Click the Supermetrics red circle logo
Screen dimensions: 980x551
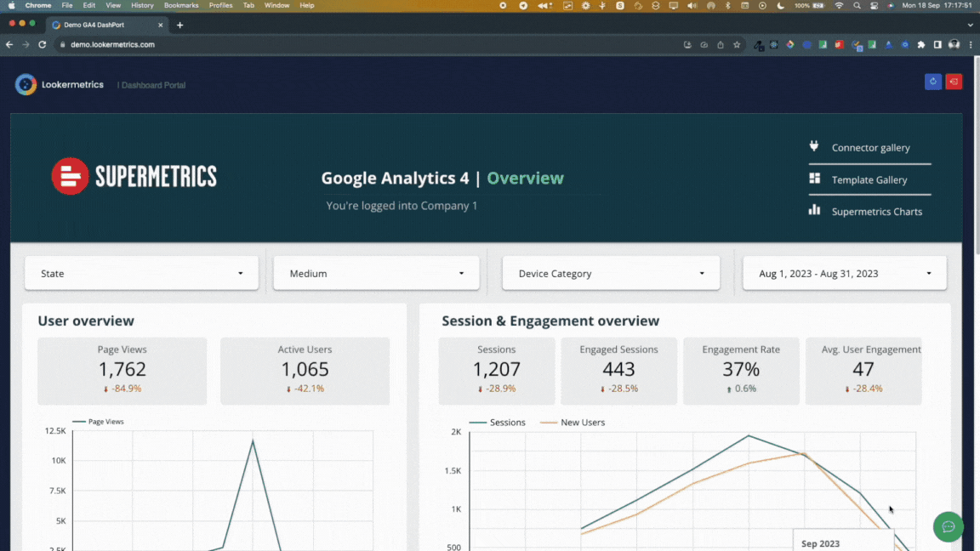pyautogui.click(x=70, y=176)
